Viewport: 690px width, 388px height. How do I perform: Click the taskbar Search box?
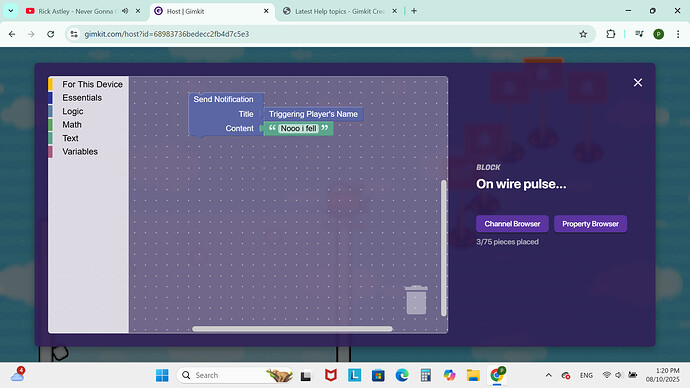(x=235, y=375)
